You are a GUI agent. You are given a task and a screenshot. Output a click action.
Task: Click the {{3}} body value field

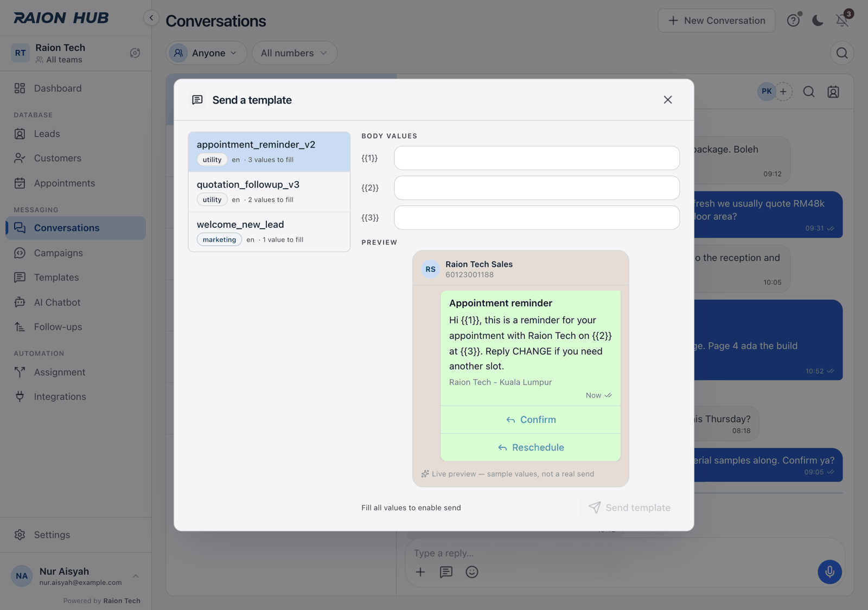click(537, 217)
